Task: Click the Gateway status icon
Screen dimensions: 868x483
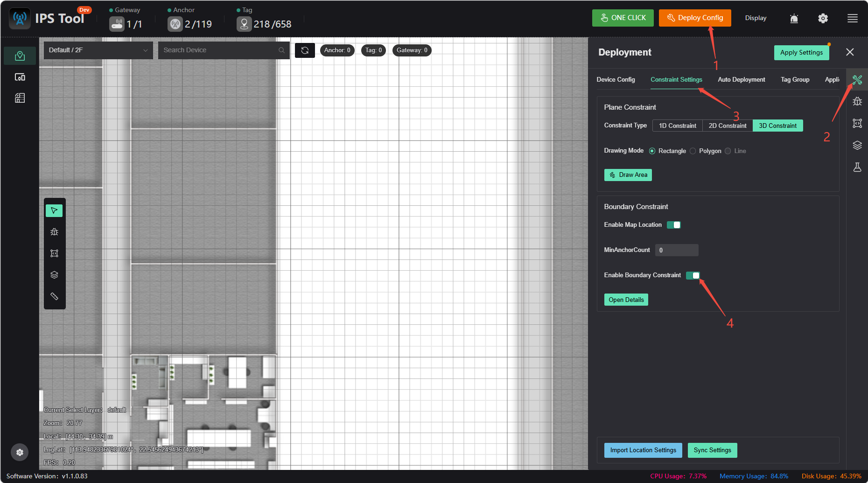Action: tap(117, 24)
